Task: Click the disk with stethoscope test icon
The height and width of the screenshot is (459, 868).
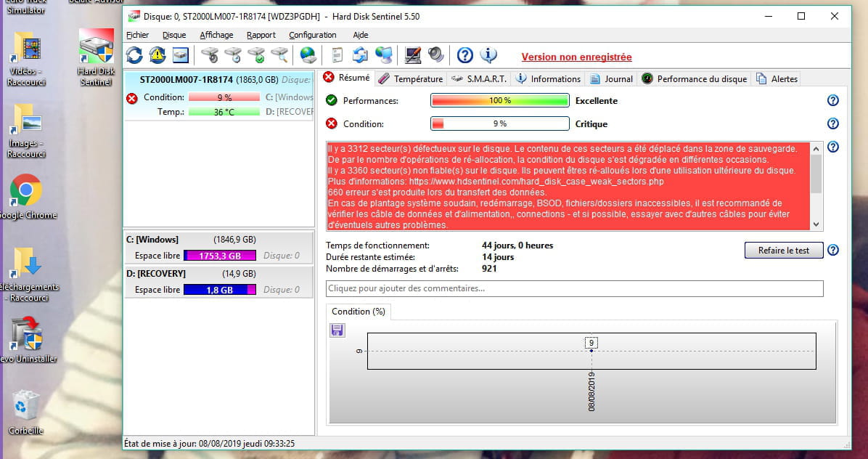Action: coord(210,54)
